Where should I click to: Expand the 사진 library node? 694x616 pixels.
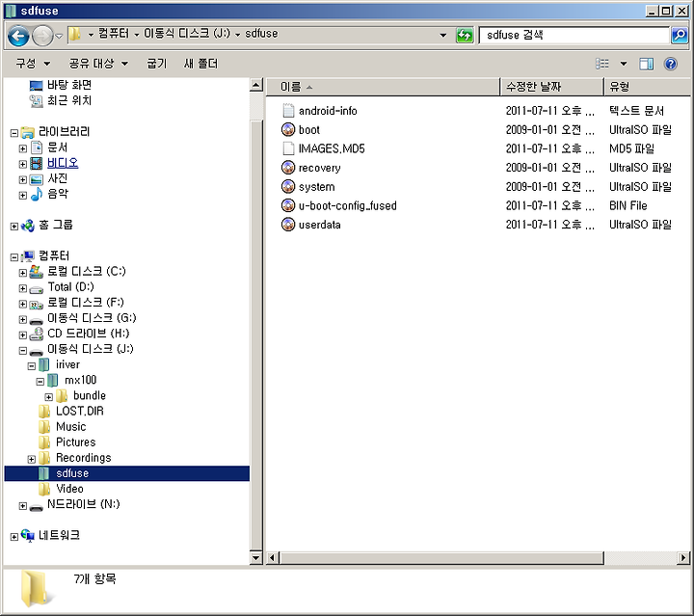22,179
